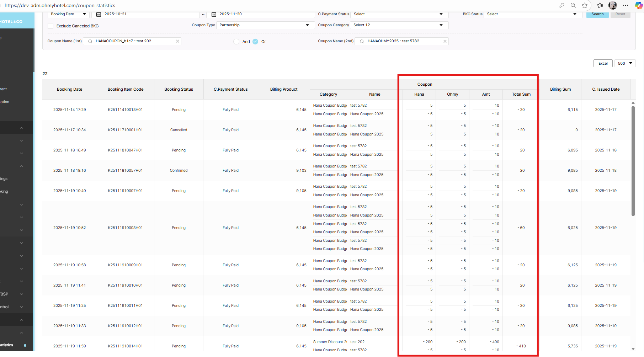Viewport: 644px width, 357px height.
Task: Clear the Coupon Name (2nd) field
Action: [445, 41]
